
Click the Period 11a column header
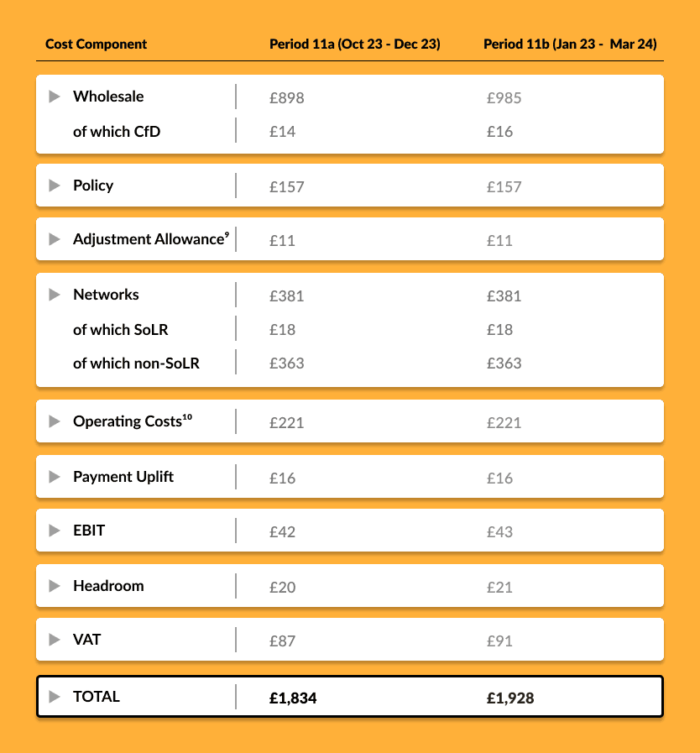[x=355, y=44]
